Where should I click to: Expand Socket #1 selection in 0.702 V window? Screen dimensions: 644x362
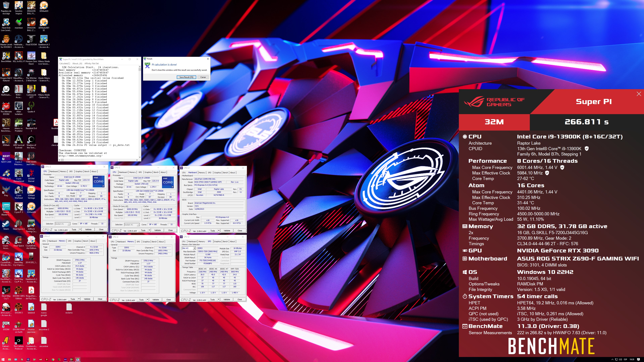pyautogui.click(x=69, y=224)
